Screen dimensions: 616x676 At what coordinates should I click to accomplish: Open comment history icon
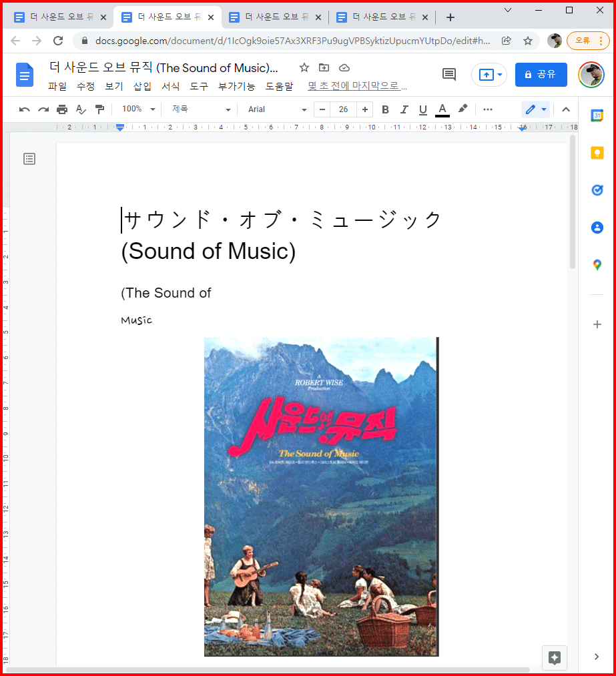pos(449,75)
